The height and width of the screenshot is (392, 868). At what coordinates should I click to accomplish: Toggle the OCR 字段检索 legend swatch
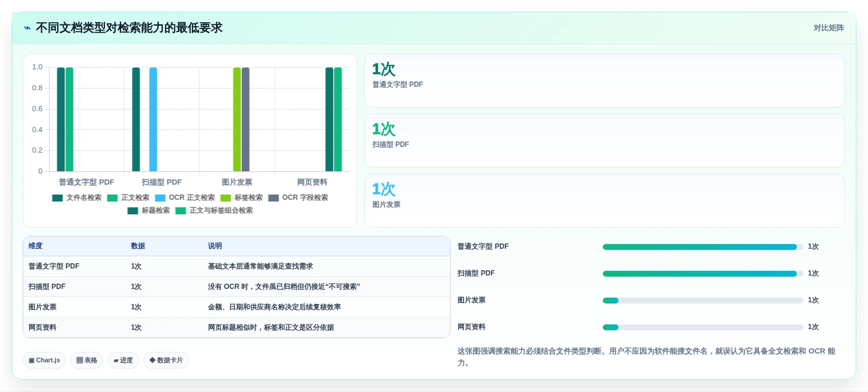tap(273, 197)
